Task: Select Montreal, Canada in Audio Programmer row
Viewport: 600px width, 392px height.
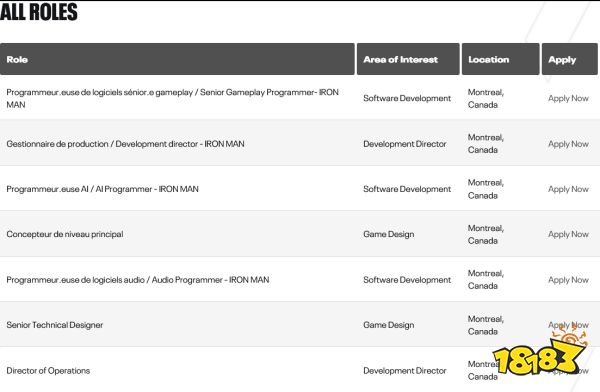Action: pos(486,279)
